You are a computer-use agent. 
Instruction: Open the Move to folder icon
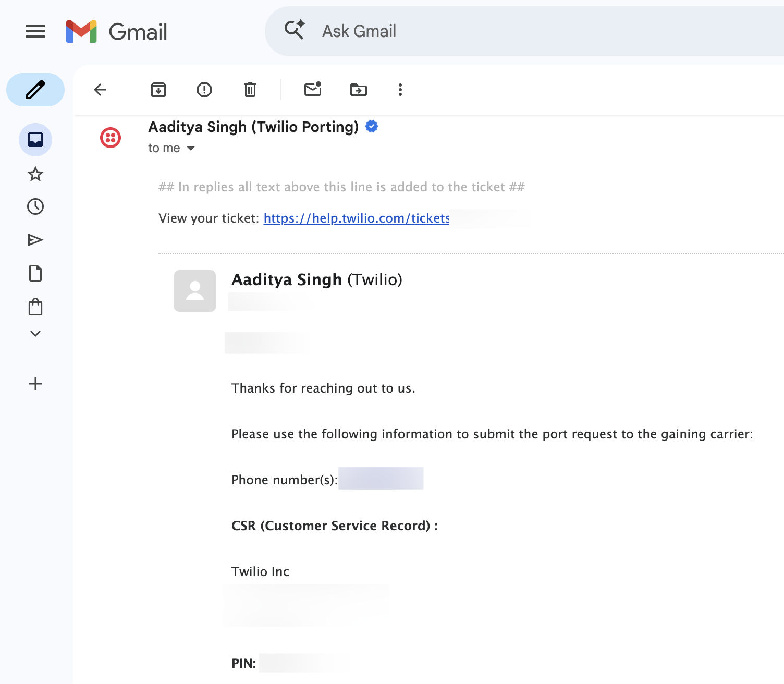(x=359, y=90)
